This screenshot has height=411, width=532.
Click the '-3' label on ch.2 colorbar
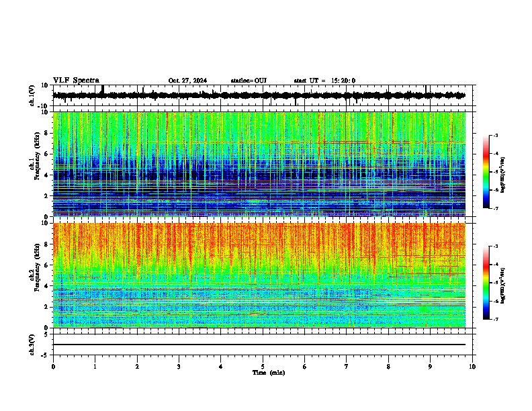click(x=495, y=246)
